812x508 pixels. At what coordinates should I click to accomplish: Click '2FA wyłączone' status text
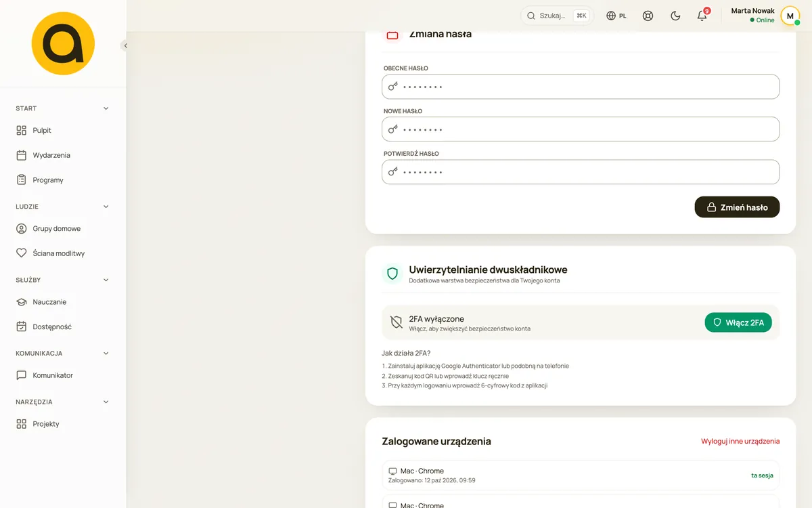[x=436, y=318]
